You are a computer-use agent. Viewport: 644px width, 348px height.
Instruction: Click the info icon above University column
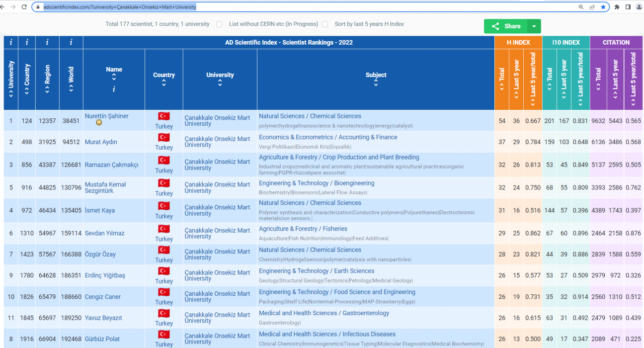pyautogui.click(x=11, y=42)
